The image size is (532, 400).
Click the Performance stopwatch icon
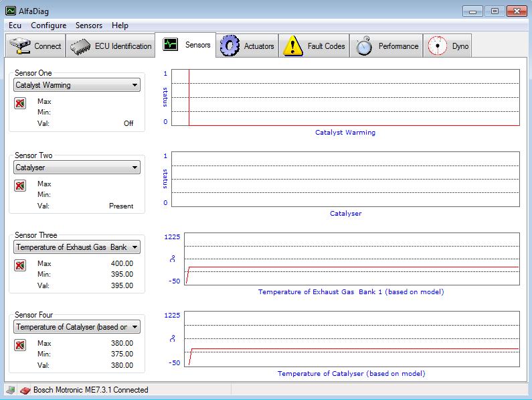[x=364, y=46]
